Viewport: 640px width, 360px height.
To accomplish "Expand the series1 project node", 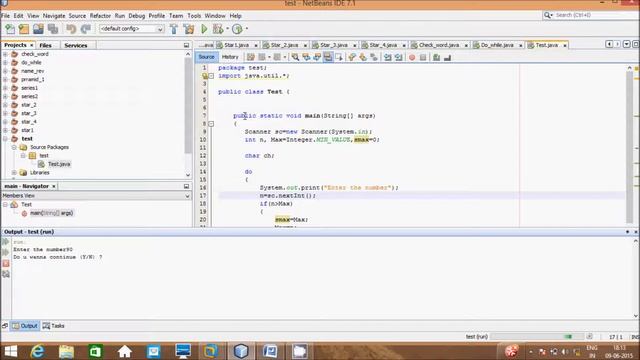I will coord(5,88).
